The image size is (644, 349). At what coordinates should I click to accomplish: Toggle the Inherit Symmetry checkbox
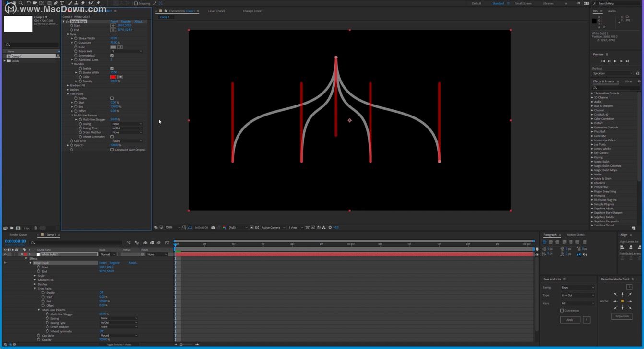coord(112,137)
